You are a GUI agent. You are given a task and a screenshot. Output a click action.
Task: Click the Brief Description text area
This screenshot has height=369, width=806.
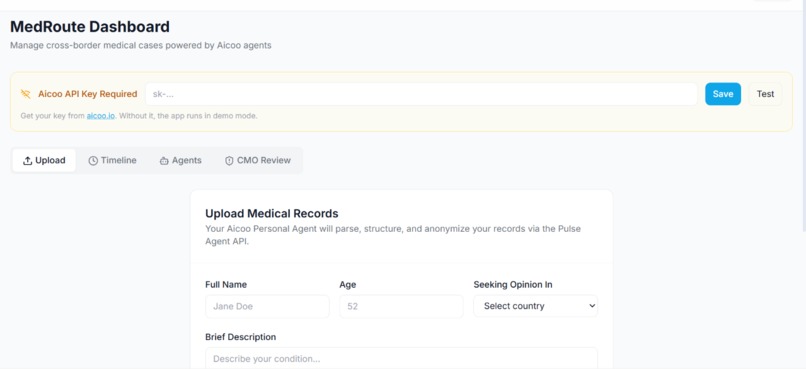click(x=401, y=358)
